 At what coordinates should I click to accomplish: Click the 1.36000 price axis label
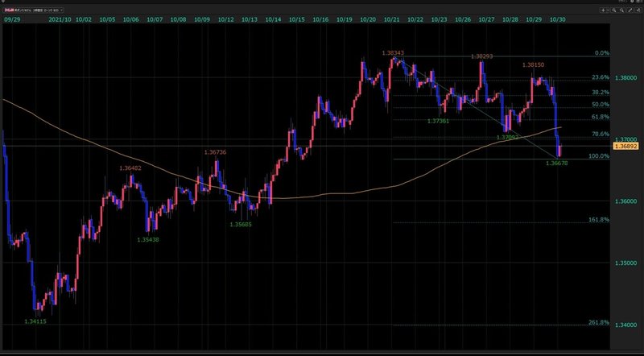[625, 201]
